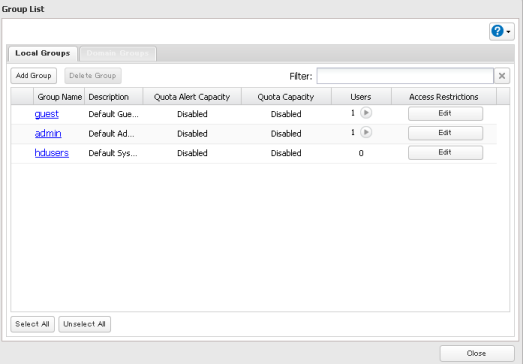Viewport: 523px width, 364px height.
Task: Show users of the guest group
Action: pos(366,113)
